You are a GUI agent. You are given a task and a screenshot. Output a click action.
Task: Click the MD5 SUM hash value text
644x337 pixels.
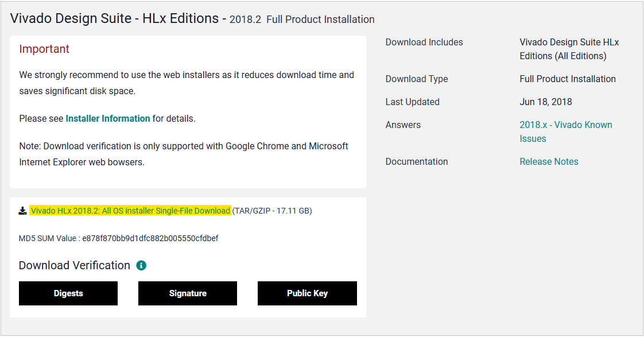[150, 238]
